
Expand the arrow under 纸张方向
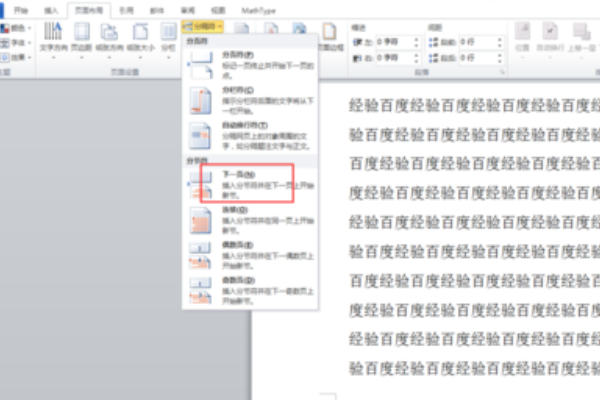pos(109,58)
